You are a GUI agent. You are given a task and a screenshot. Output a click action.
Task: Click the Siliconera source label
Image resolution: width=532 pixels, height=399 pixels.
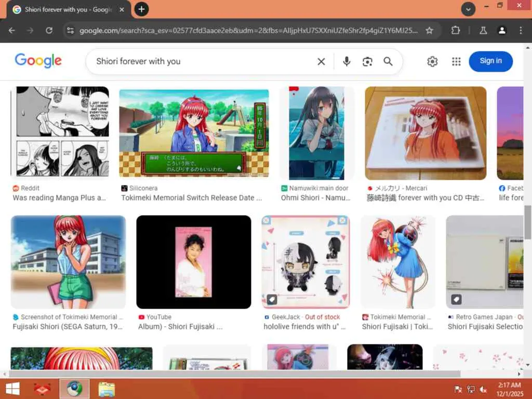(143, 188)
